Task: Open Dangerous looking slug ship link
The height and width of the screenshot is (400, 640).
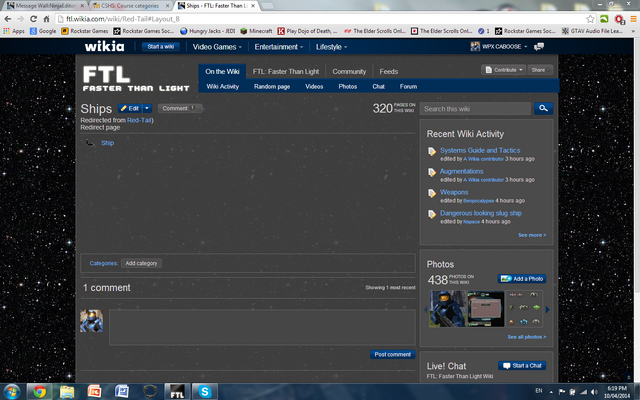Action: click(x=481, y=213)
